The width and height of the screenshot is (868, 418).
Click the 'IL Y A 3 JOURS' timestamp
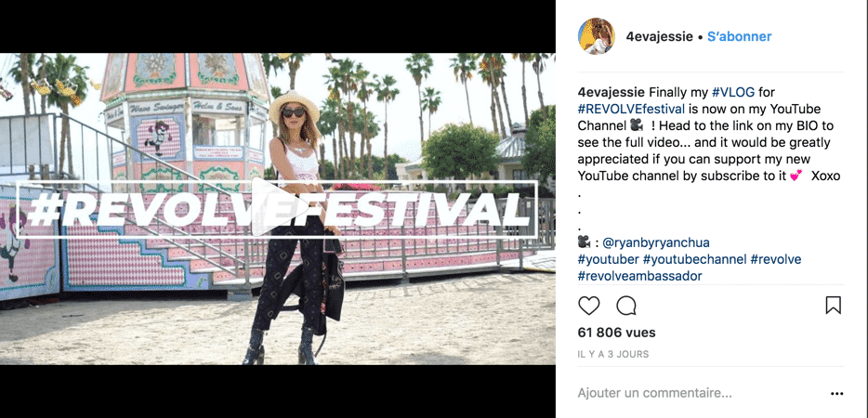coord(612,354)
